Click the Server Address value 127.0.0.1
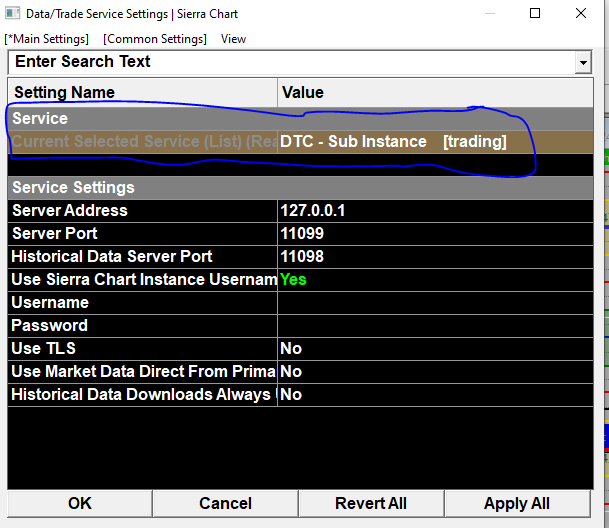609x528 pixels. coord(435,211)
